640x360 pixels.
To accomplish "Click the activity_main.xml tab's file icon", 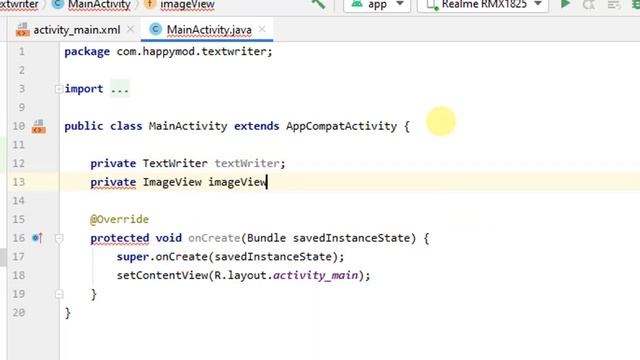I will pos(23,30).
